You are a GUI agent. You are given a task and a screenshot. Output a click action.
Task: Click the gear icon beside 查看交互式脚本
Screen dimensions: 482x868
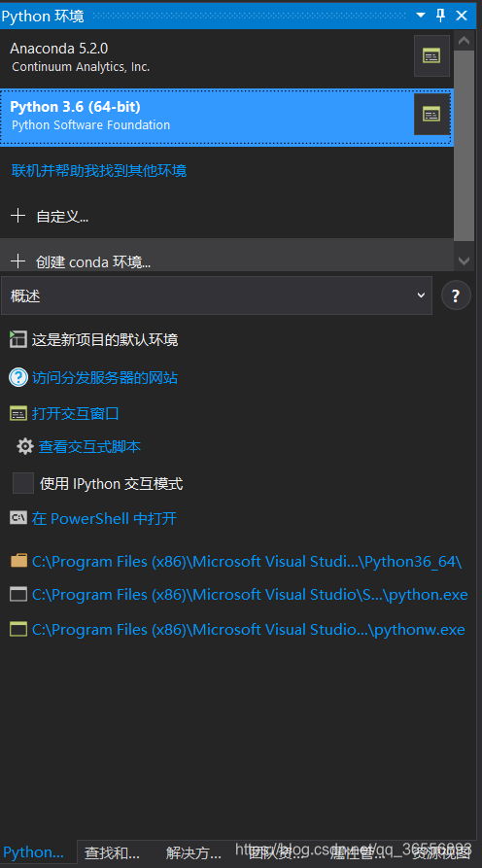25,446
